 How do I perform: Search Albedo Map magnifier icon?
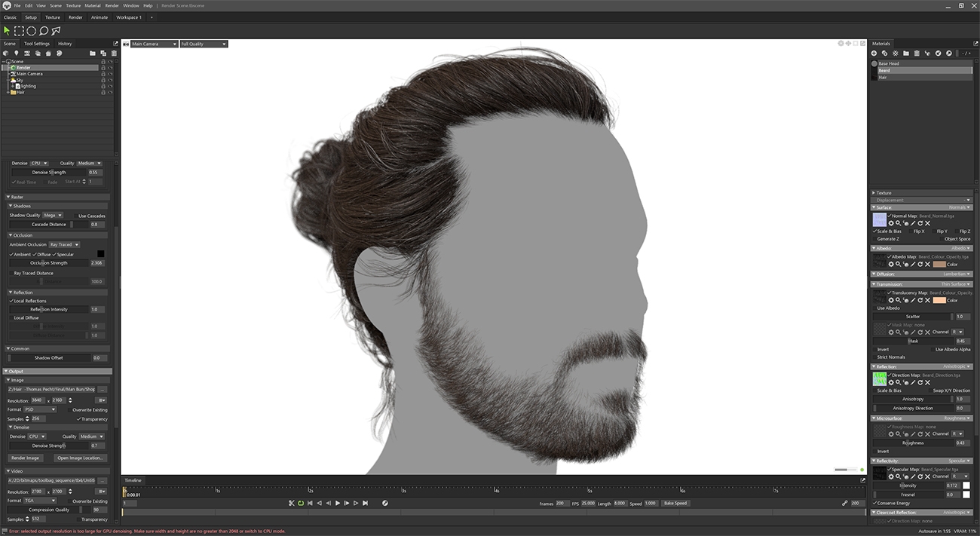[x=899, y=264]
